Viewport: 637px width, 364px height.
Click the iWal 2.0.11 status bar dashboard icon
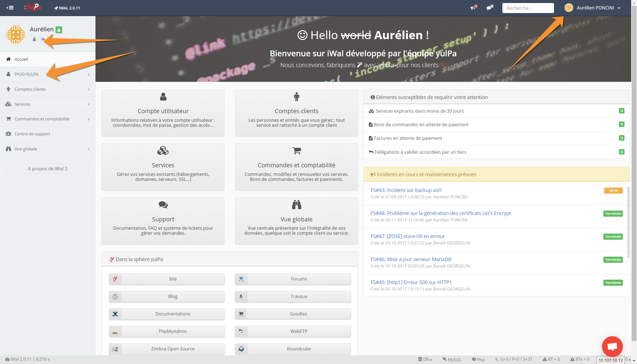coord(7,359)
